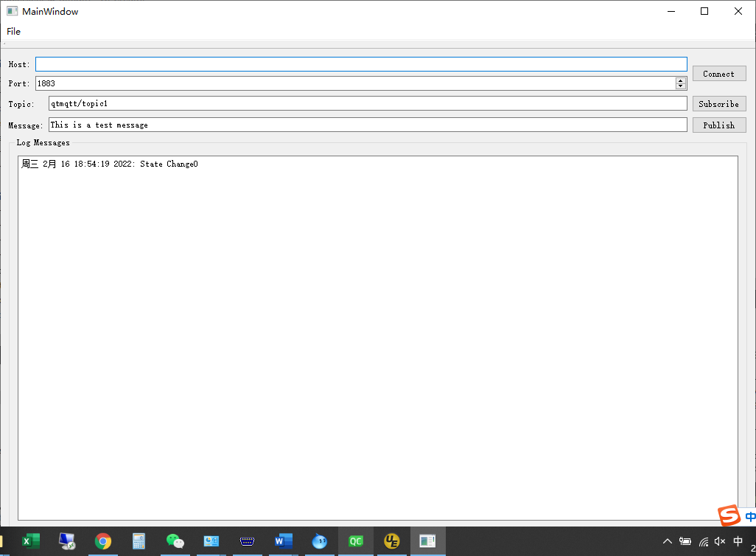The width and height of the screenshot is (756, 556).
Task: Open the File menu
Action: (x=13, y=32)
